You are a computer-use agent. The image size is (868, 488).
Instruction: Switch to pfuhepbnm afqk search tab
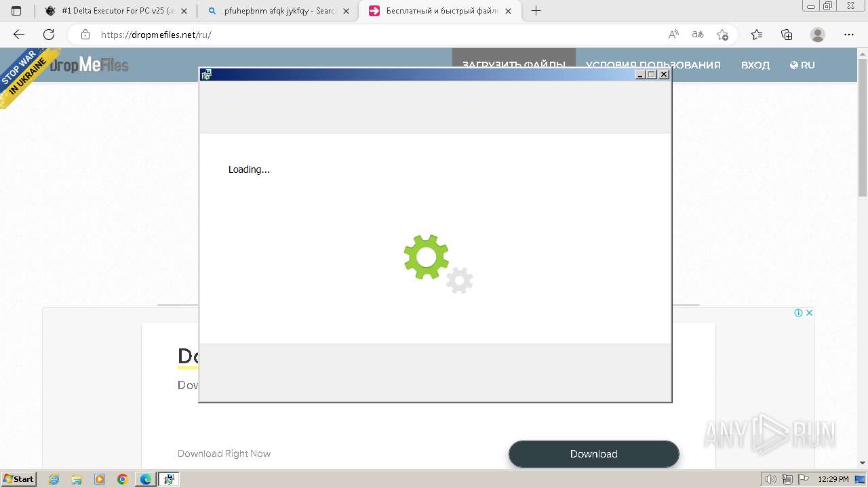click(x=278, y=11)
